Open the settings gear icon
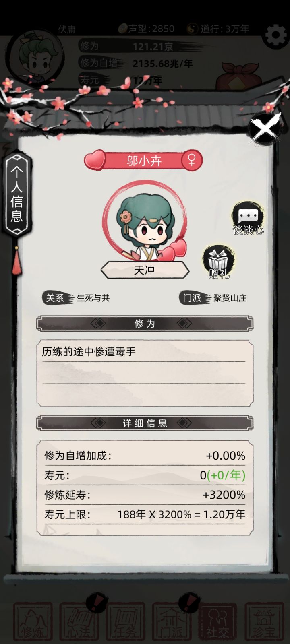 (x=276, y=35)
